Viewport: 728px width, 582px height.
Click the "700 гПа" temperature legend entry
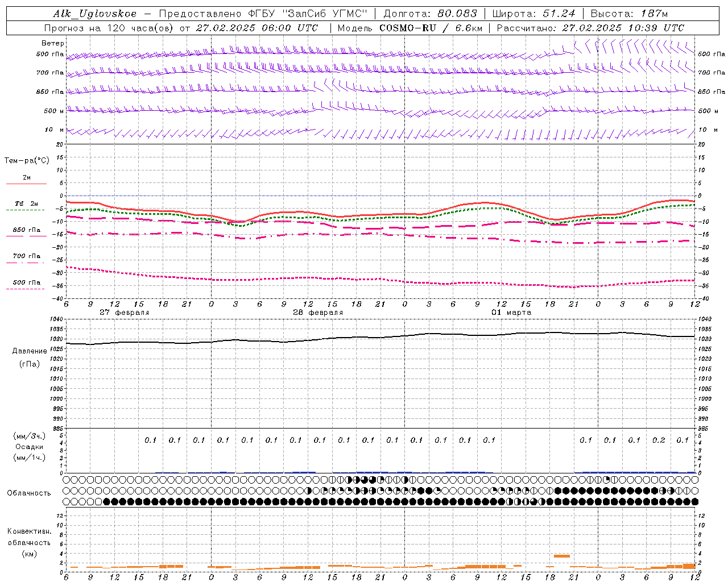pos(27,256)
